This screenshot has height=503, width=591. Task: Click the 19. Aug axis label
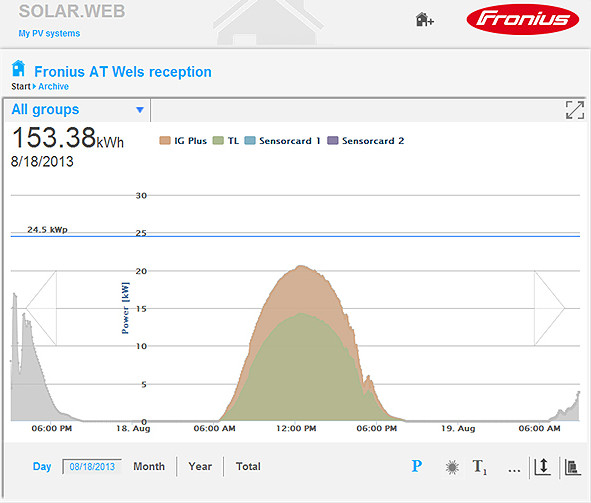(x=458, y=428)
